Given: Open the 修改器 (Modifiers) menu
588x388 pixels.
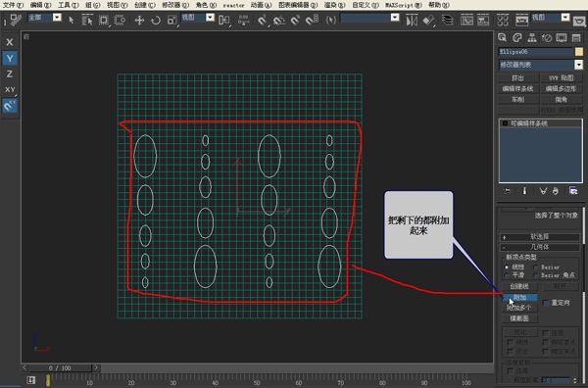Looking at the screenshot, I should [x=175, y=5].
